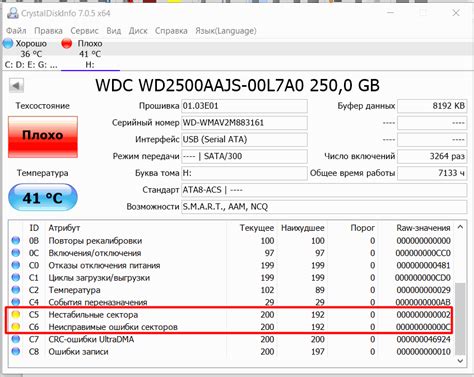Click the interface field USB (Serial ATA)
Viewport: 474px width, 377px height.
[244, 139]
